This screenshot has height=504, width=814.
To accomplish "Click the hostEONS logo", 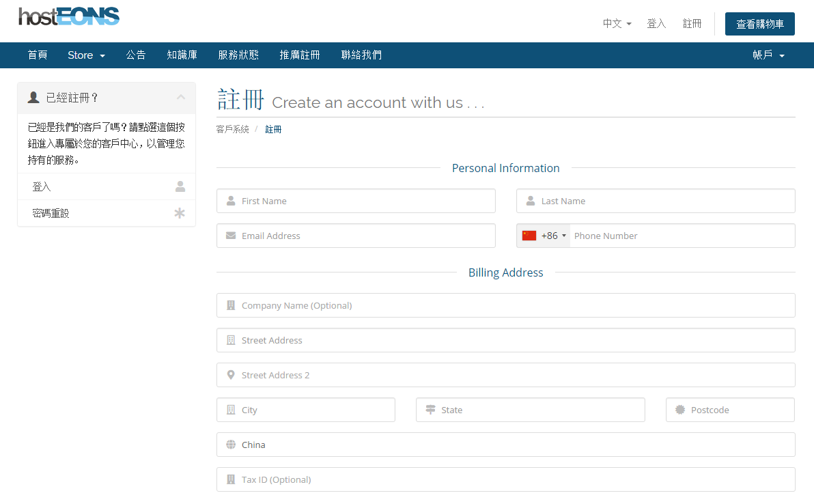I will pyautogui.click(x=69, y=16).
